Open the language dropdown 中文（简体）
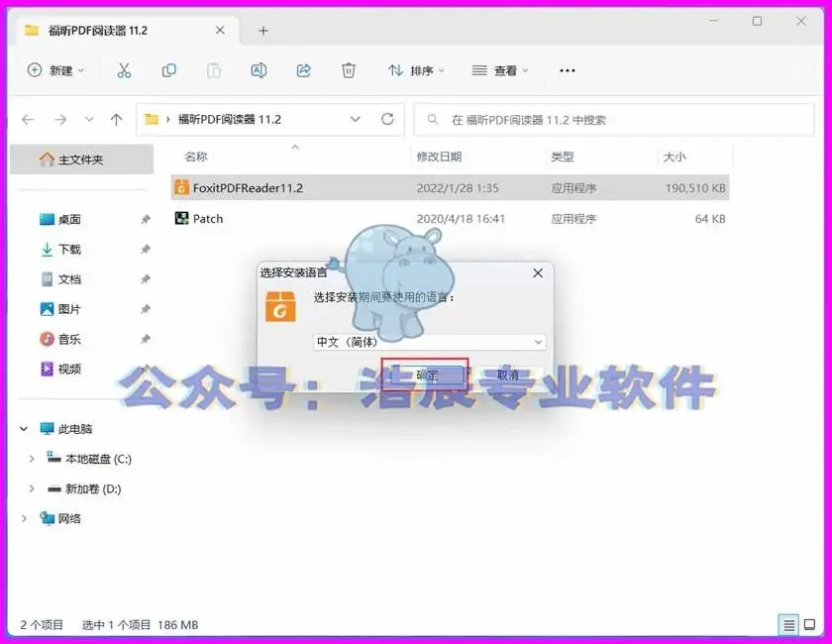The width and height of the screenshot is (832, 644). pyautogui.click(x=429, y=342)
